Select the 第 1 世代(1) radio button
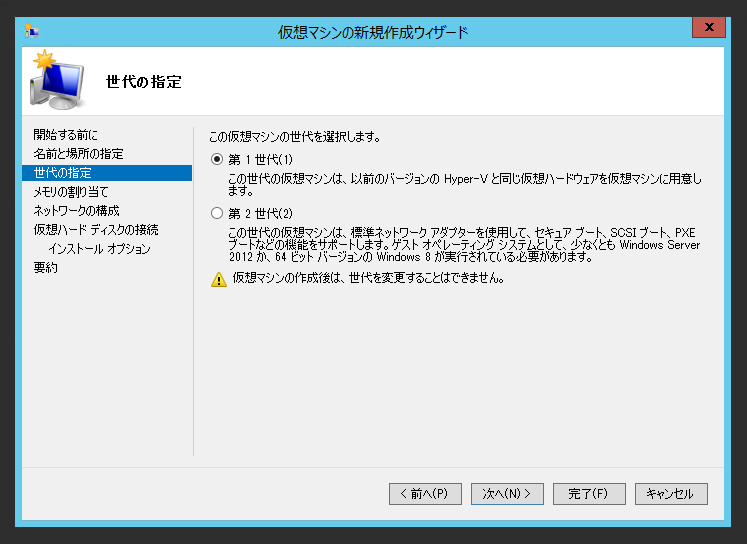 pos(217,159)
